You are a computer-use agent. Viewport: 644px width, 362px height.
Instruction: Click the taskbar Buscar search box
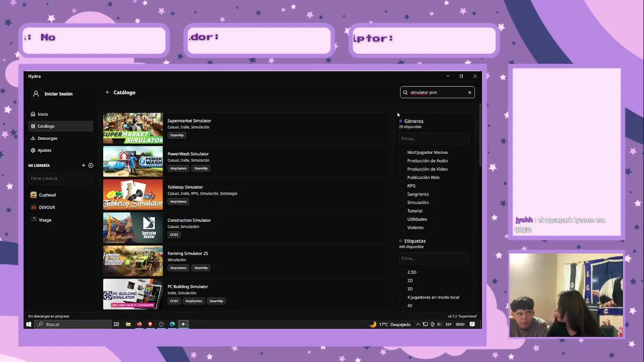pyautogui.click(x=73, y=324)
